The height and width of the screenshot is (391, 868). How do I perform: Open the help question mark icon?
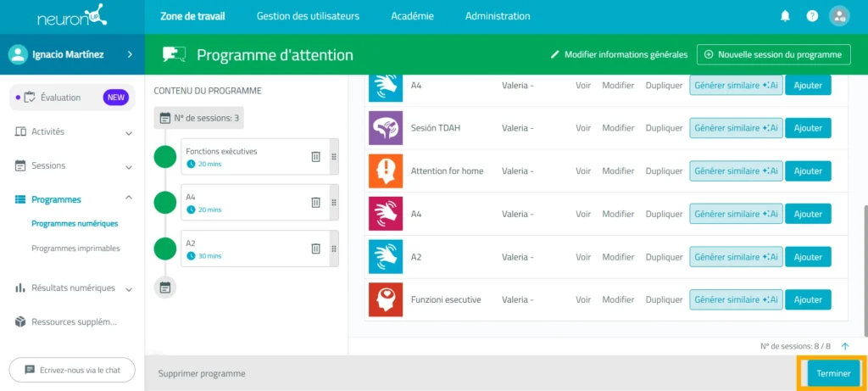pos(812,16)
